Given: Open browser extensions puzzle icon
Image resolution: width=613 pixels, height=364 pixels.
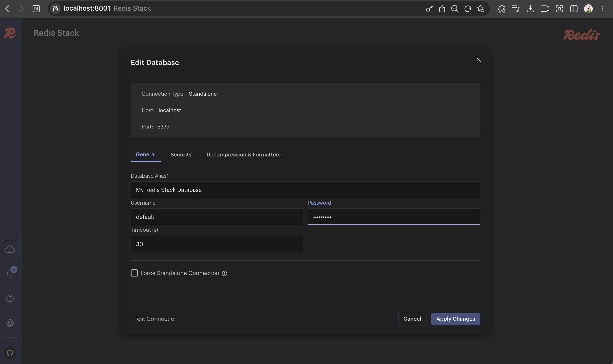Looking at the screenshot, I should [501, 9].
